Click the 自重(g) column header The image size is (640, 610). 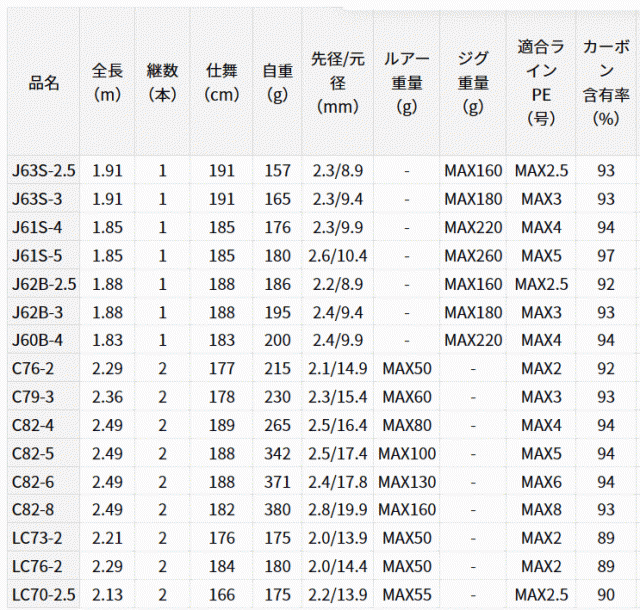click(278, 82)
